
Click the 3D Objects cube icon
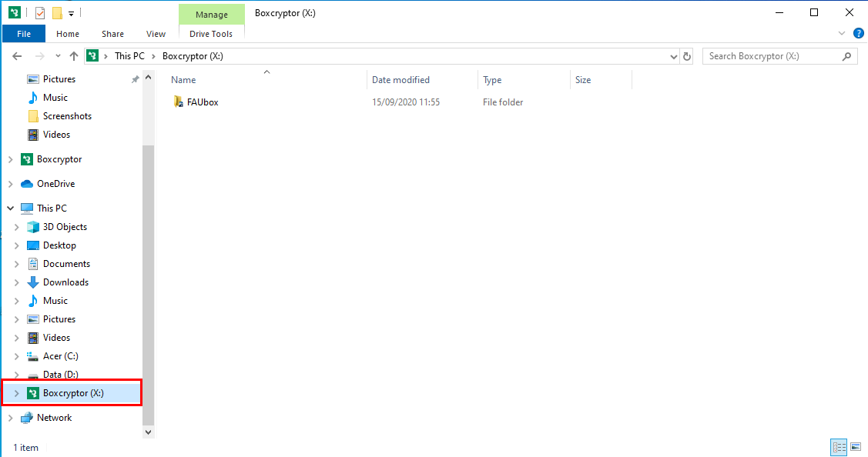click(x=33, y=227)
